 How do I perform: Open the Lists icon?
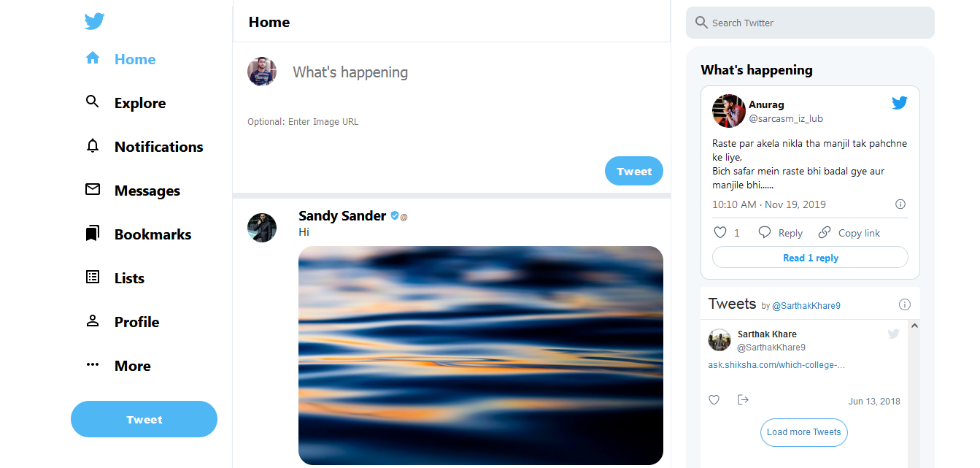[x=93, y=277]
